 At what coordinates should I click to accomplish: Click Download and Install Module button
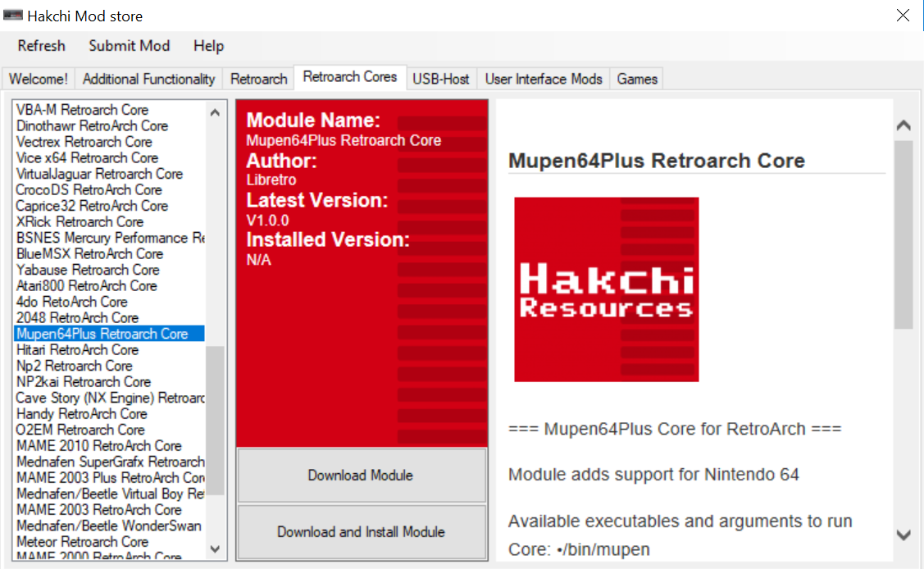click(362, 532)
